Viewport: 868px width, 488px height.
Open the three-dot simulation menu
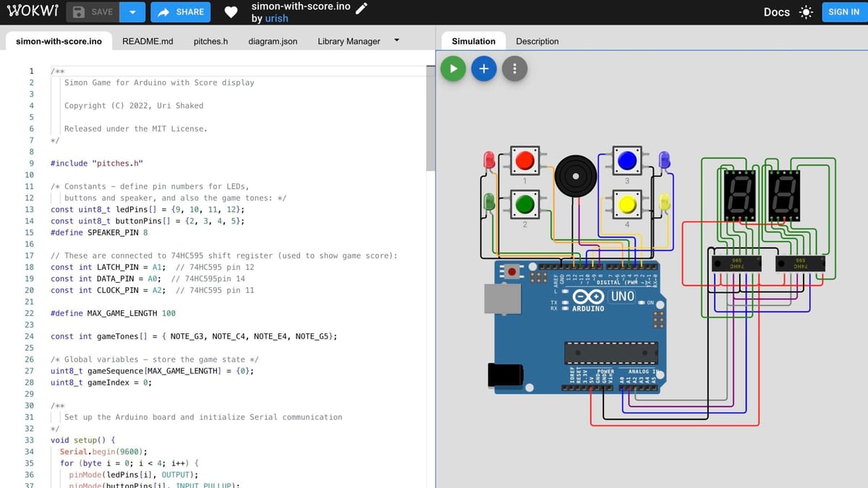pyautogui.click(x=514, y=69)
